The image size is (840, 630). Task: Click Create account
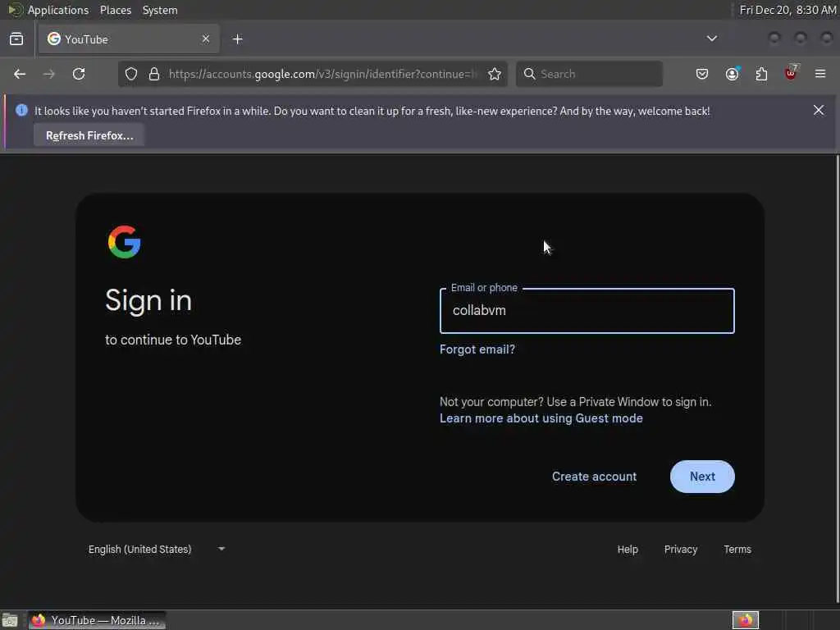coord(594,477)
